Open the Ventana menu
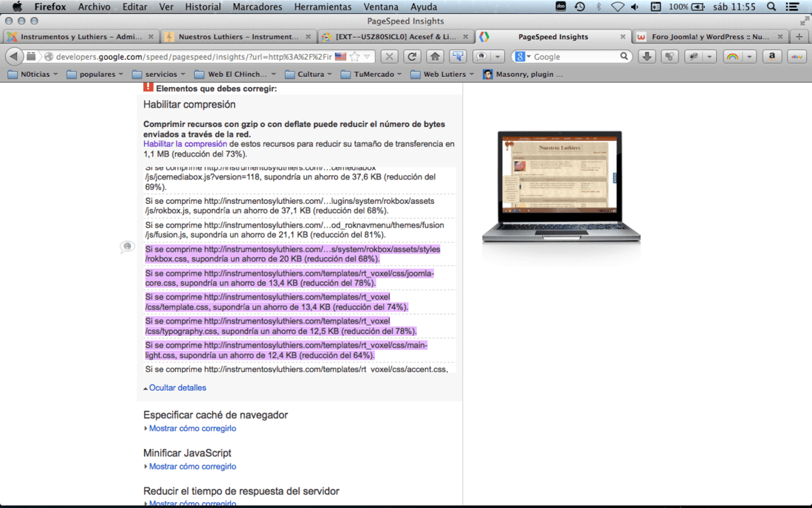Screen dimensions: 812x508 (x=381, y=7)
